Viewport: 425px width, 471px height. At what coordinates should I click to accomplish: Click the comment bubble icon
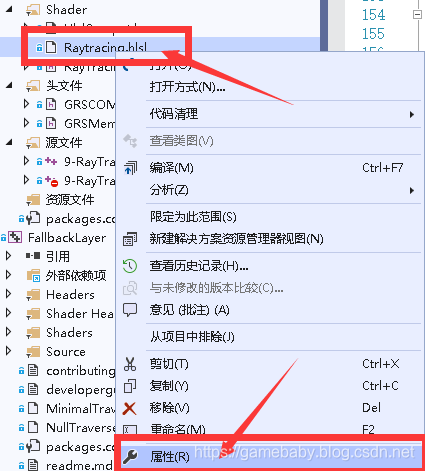tap(130, 310)
